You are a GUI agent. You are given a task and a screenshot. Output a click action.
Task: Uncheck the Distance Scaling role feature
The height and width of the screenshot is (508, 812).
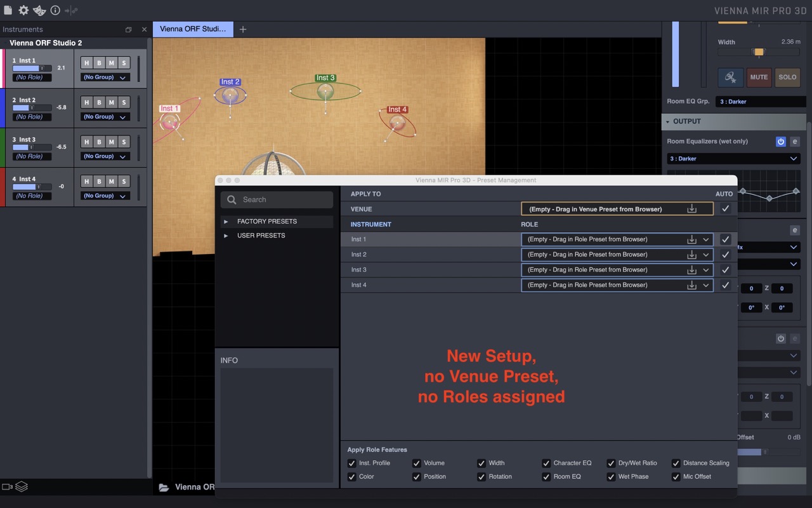tap(676, 463)
